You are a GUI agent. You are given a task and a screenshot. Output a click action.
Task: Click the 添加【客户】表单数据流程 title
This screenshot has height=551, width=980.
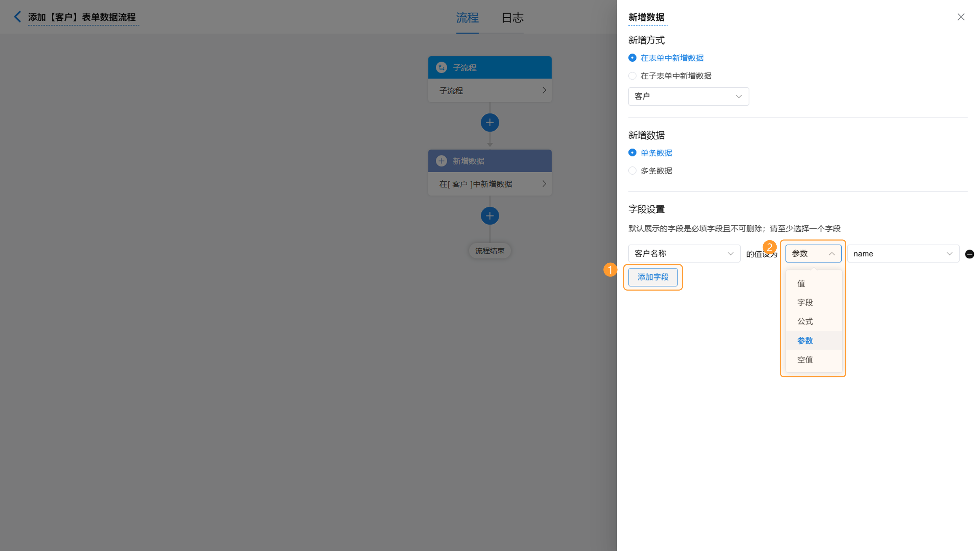pyautogui.click(x=82, y=17)
